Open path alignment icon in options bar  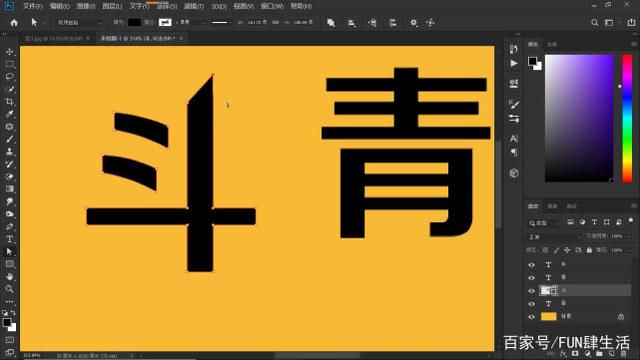(x=351, y=23)
